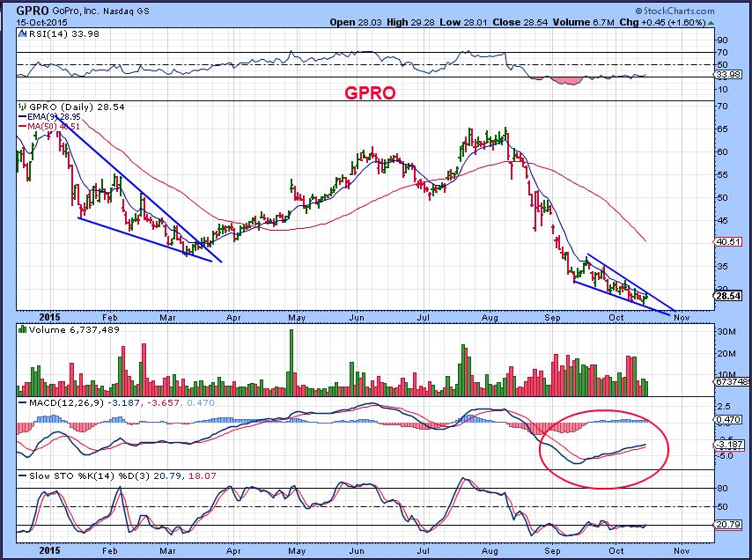
Task: Click the 6737489 tag on volume axis
Action: pyautogui.click(x=733, y=381)
